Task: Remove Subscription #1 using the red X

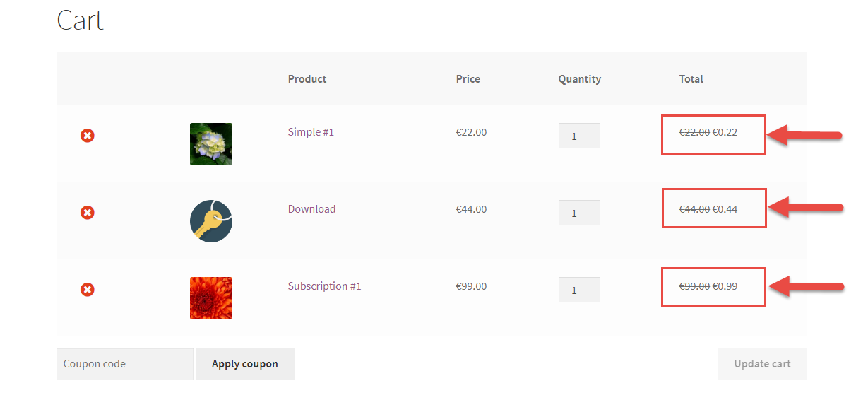Action: click(x=87, y=289)
